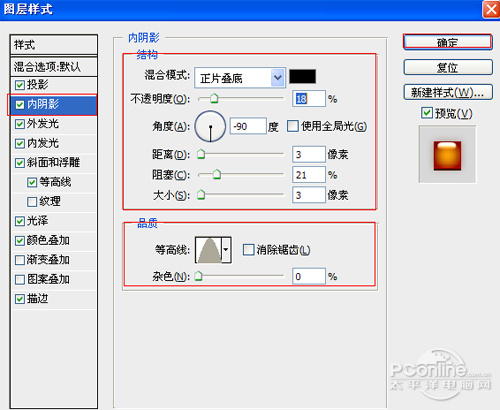Uncheck the 内阴影 effect checkbox
Screen dimensions: 500x410
click(20, 105)
